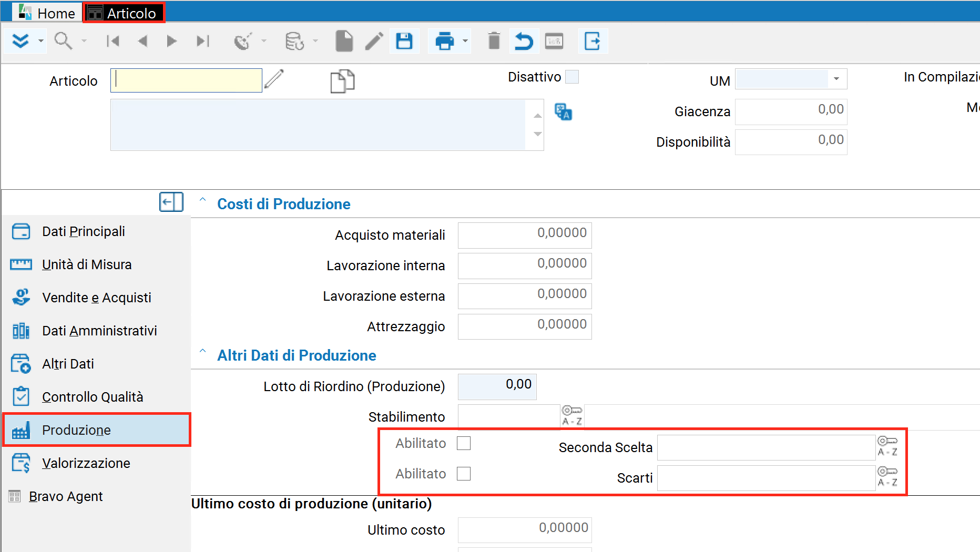Open print options dropdown arrow
Screen dimensions: 980x552
point(465,41)
